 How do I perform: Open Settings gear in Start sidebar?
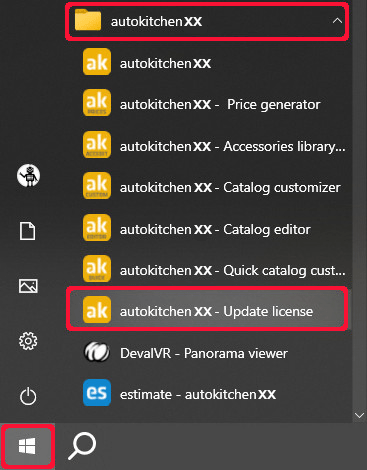28,341
